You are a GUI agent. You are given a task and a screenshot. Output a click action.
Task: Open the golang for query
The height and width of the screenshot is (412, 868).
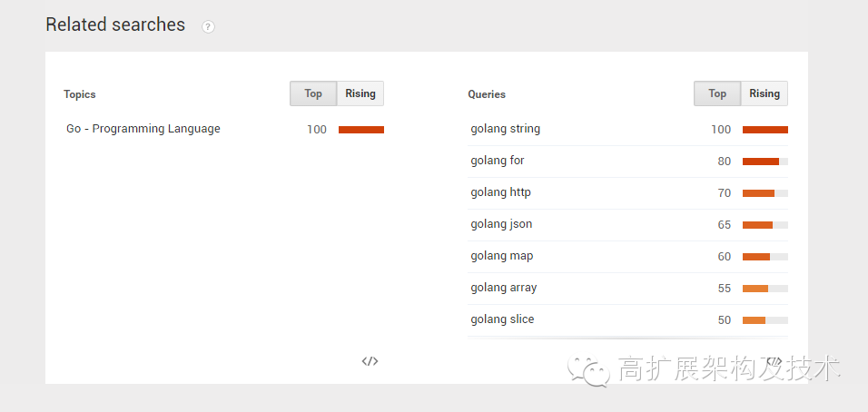coord(498,161)
